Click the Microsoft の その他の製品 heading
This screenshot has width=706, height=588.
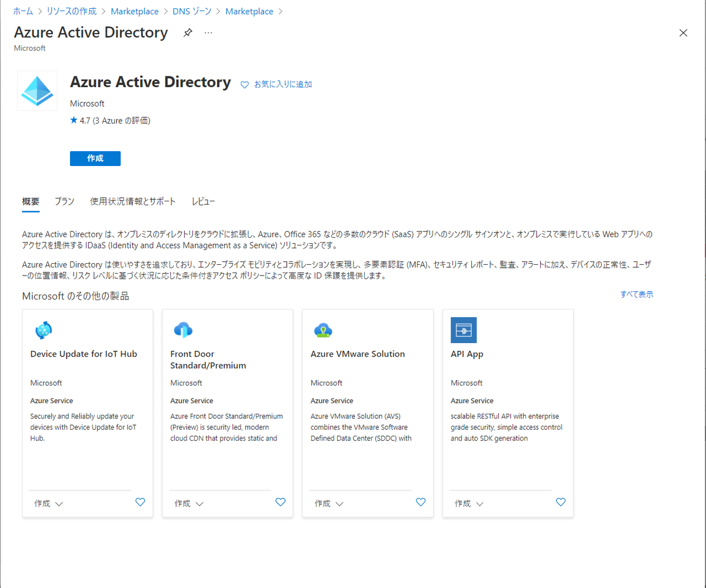[75, 295]
